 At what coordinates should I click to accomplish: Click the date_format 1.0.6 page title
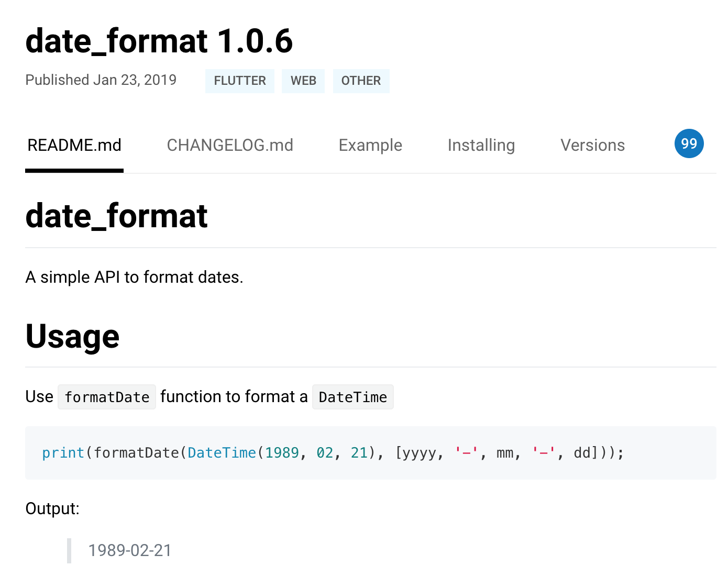[x=159, y=41]
